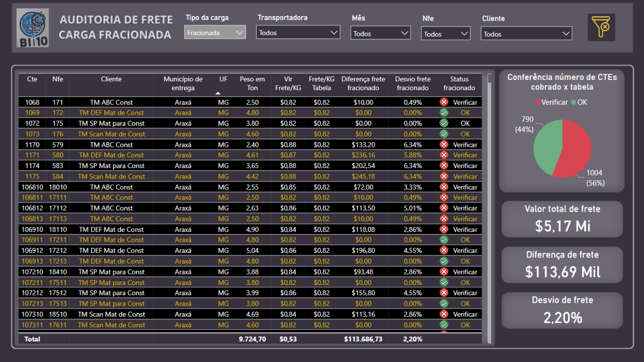
Task: Click red X status icon for Cte 106912
Action: (x=444, y=250)
